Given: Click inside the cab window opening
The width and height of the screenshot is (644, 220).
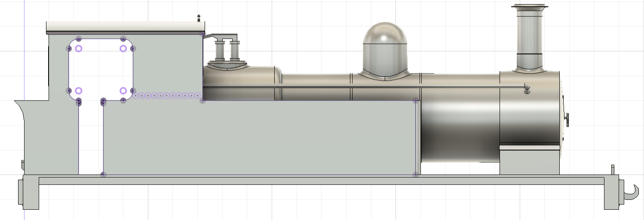Looking at the screenshot, I should click(101, 69).
